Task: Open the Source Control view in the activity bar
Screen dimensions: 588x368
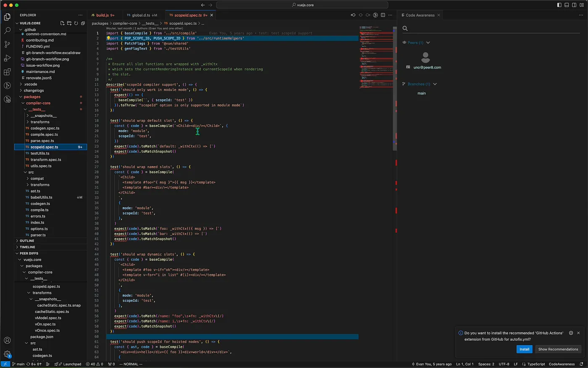Action: (7, 44)
